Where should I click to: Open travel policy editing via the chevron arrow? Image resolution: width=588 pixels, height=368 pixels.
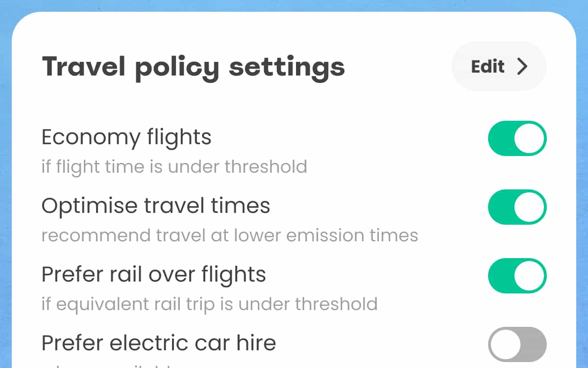pos(523,66)
